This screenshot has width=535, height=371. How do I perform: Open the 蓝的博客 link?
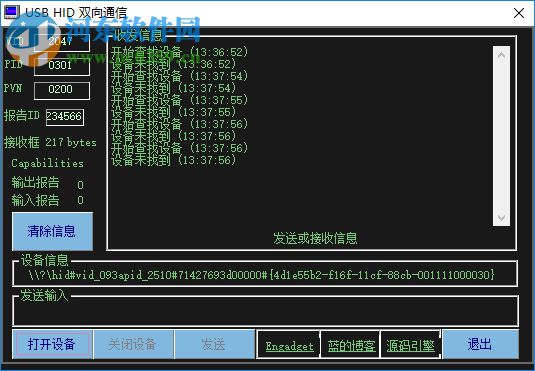pyautogui.click(x=351, y=346)
